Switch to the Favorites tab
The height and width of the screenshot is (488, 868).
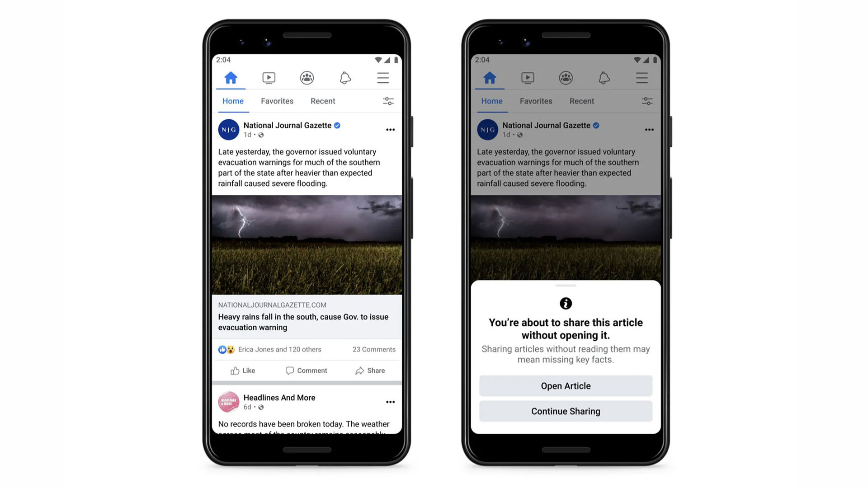277,101
